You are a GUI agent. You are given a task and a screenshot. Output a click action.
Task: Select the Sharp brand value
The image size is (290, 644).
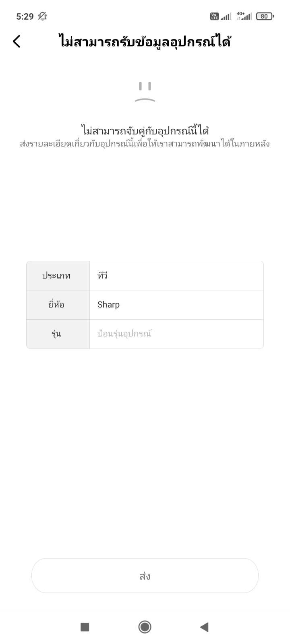click(x=176, y=305)
